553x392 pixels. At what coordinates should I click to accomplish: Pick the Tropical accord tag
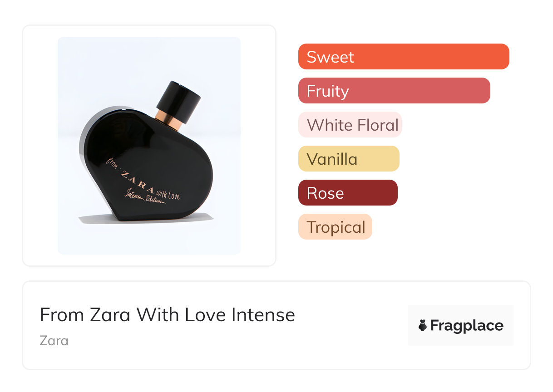(x=335, y=227)
